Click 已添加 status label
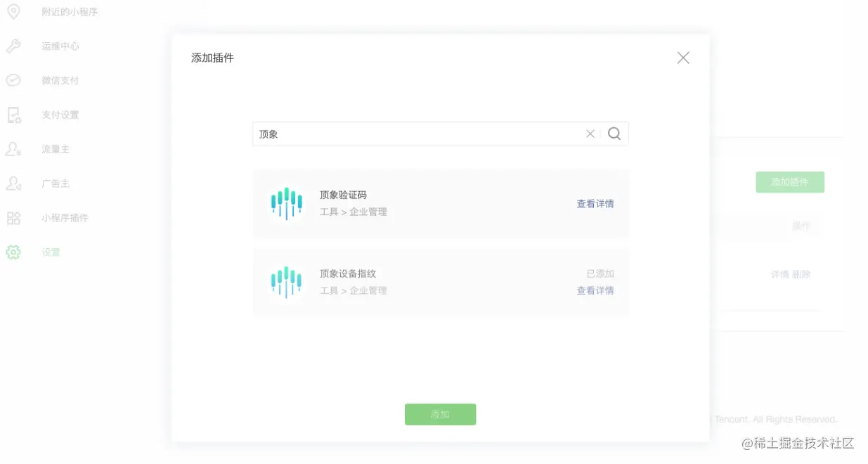The image size is (868, 464). click(x=600, y=273)
